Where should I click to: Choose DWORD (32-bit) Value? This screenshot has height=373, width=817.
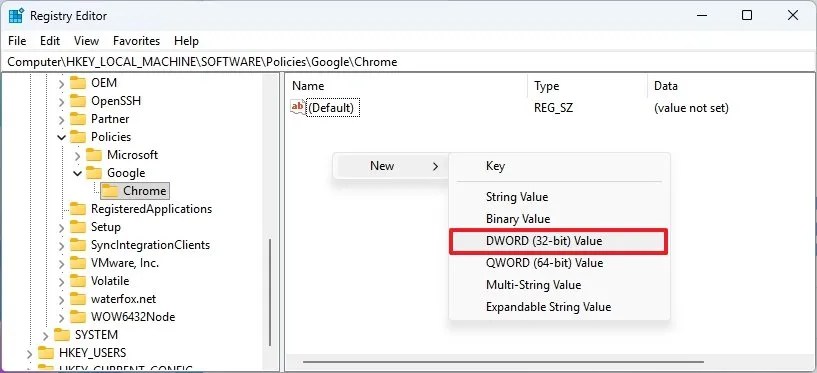559,241
